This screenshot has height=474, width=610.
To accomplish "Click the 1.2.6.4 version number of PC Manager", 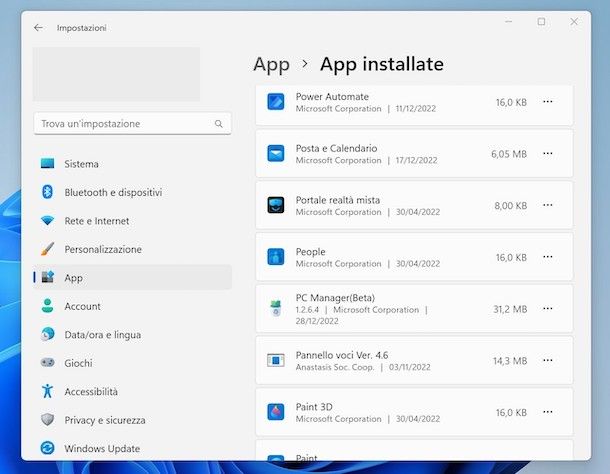I will (x=307, y=310).
